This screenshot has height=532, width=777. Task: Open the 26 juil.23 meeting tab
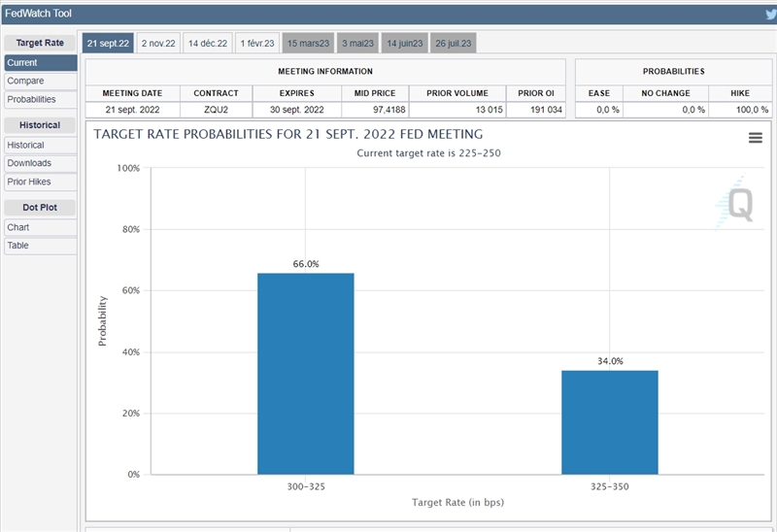(455, 44)
